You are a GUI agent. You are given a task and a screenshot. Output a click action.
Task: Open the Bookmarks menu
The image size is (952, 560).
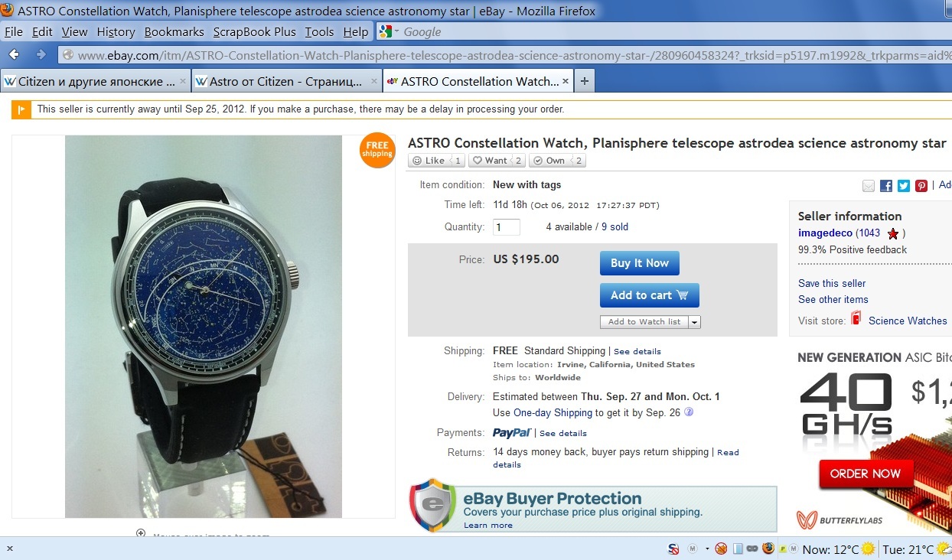click(x=174, y=31)
